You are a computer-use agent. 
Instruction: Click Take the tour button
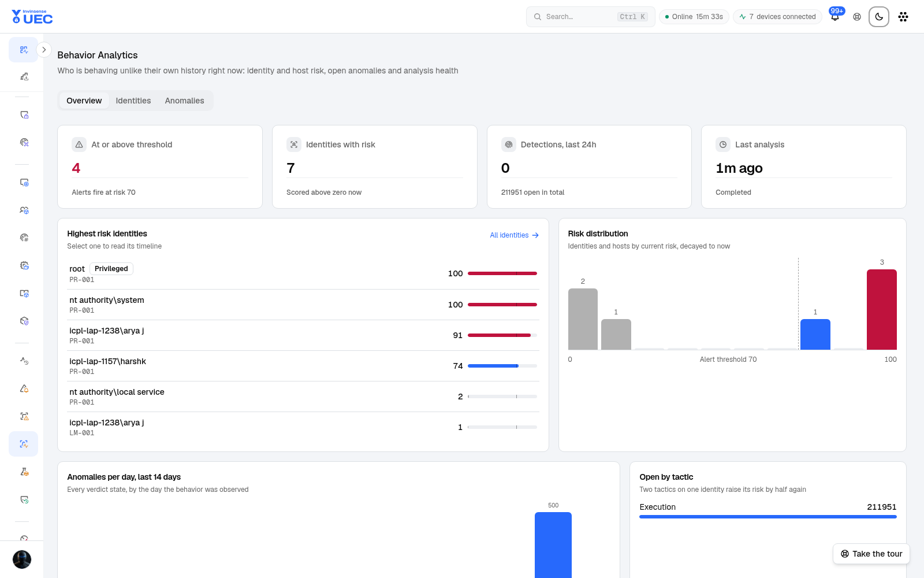point(871,554)
